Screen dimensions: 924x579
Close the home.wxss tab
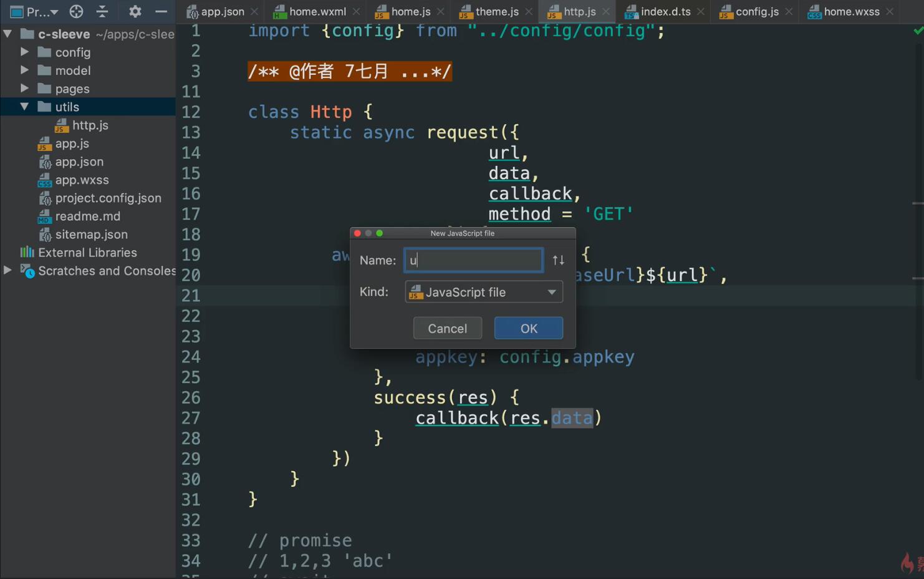[x=890, y=12]
